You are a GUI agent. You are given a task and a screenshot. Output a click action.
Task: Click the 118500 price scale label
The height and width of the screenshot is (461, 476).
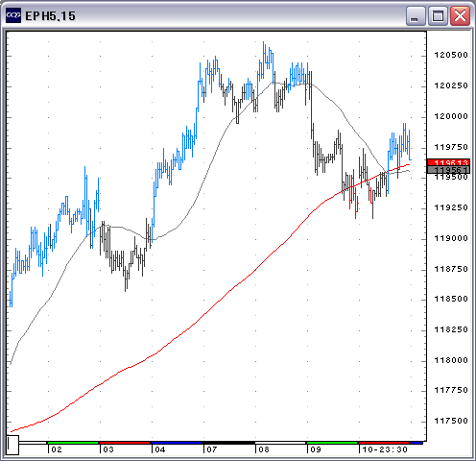click(451, 299)
